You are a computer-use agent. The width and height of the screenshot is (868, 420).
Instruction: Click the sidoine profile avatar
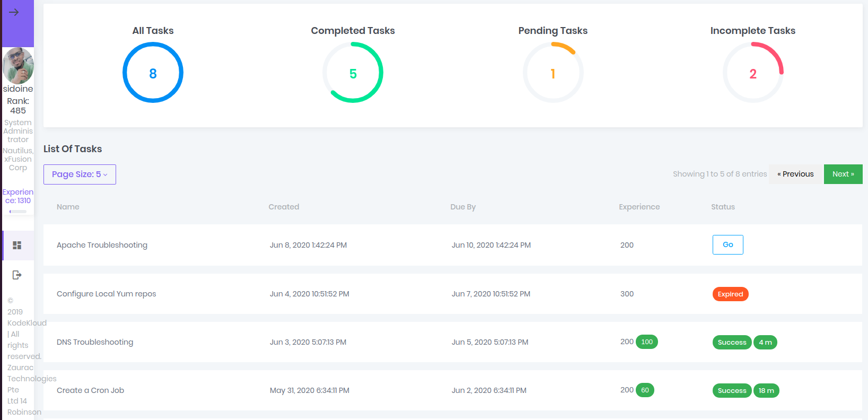coord(18,66)
